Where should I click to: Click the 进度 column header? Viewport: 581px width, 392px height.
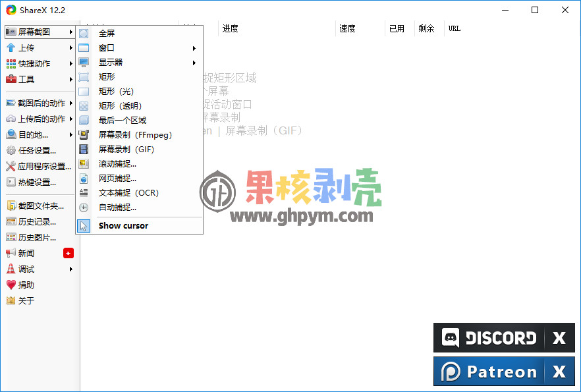tap(277, 28)
